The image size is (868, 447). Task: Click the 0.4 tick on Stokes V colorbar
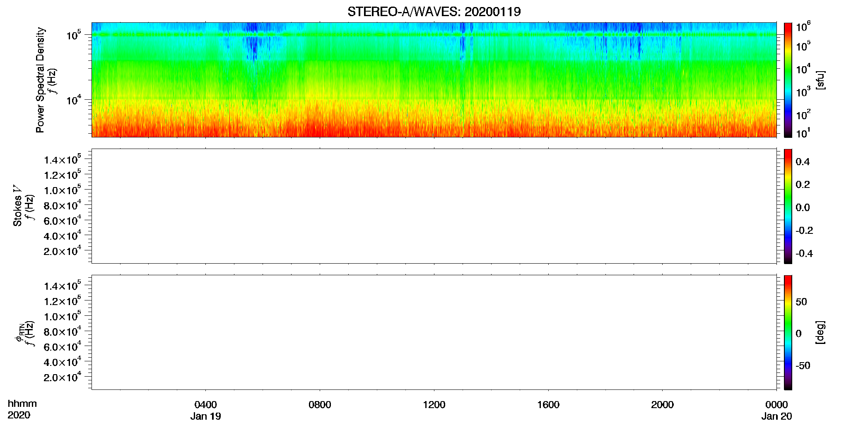pyautogui.click(x=803, y=162)
